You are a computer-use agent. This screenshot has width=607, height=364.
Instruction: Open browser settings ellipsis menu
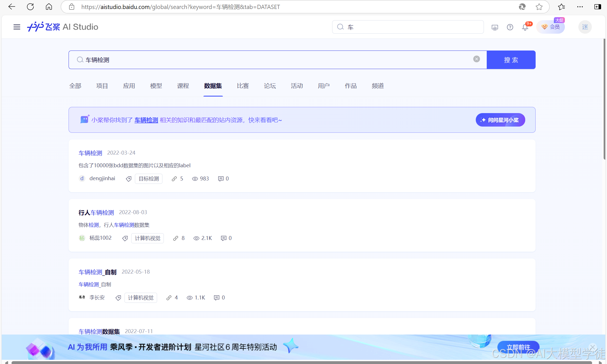(580, 7)
